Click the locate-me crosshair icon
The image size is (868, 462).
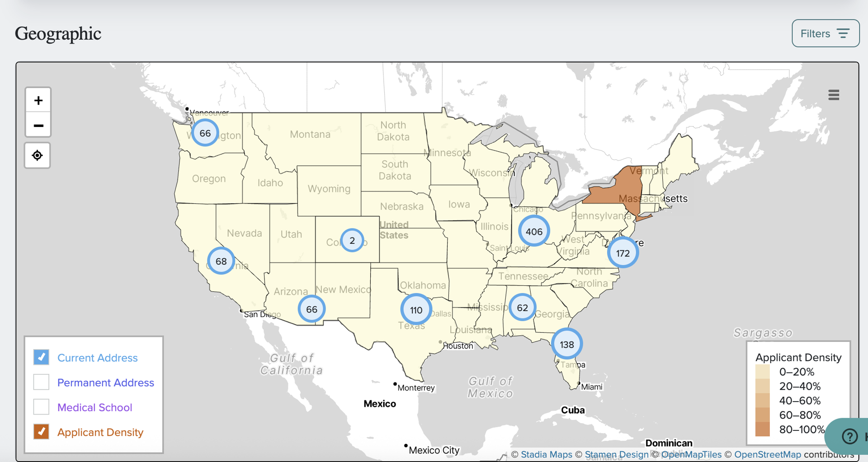point(38,155)
